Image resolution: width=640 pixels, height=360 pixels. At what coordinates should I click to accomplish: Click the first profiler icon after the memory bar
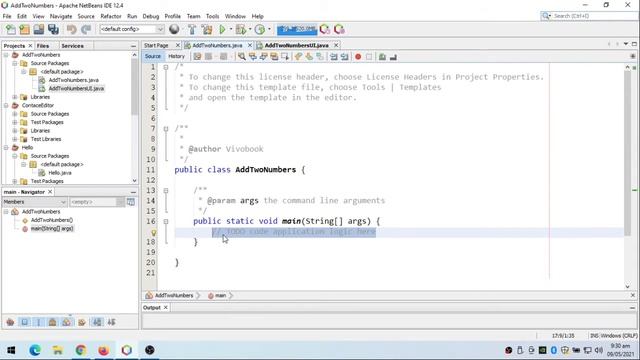point(324,29)
